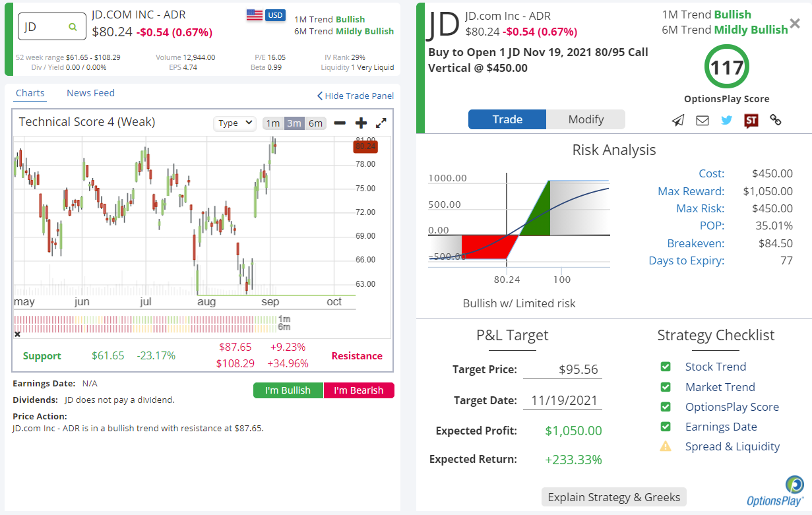Click the Max Reward label

pos(691,191)
